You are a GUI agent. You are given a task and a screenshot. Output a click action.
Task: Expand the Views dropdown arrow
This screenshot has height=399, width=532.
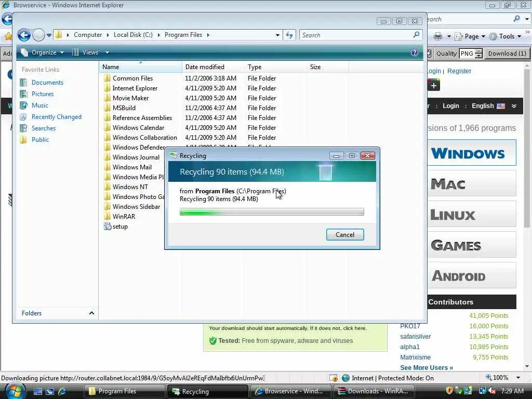(107, 52)
